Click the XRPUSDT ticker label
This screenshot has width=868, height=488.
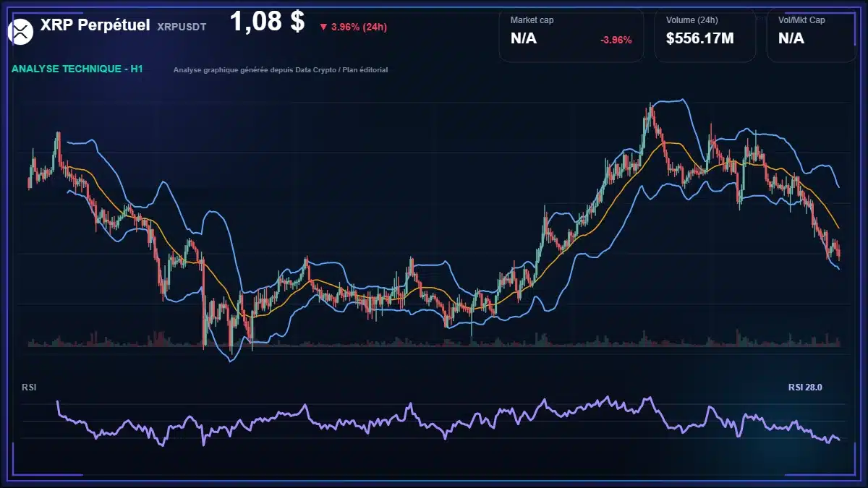(x=182, y=26)
